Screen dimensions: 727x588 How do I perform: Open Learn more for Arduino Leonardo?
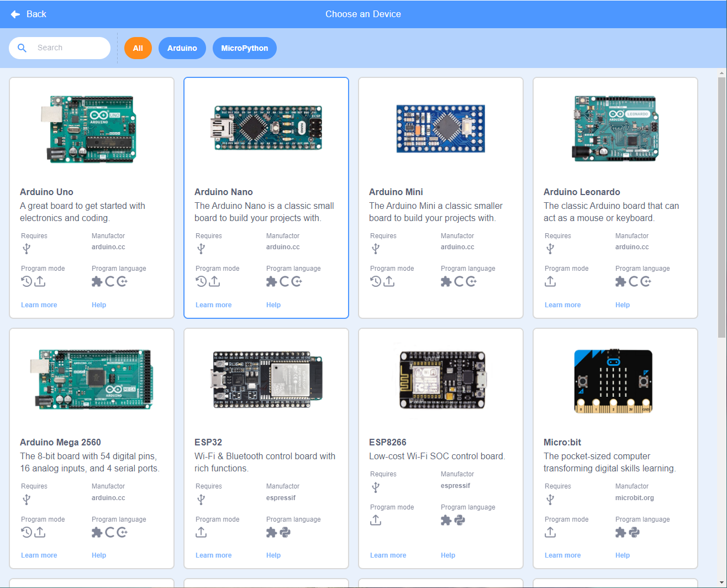562,305
